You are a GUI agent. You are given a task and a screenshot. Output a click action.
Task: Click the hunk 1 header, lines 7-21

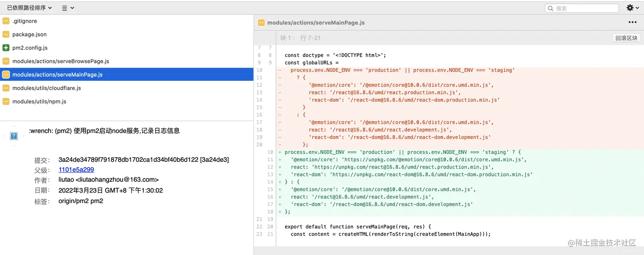[x=300, y=38]
